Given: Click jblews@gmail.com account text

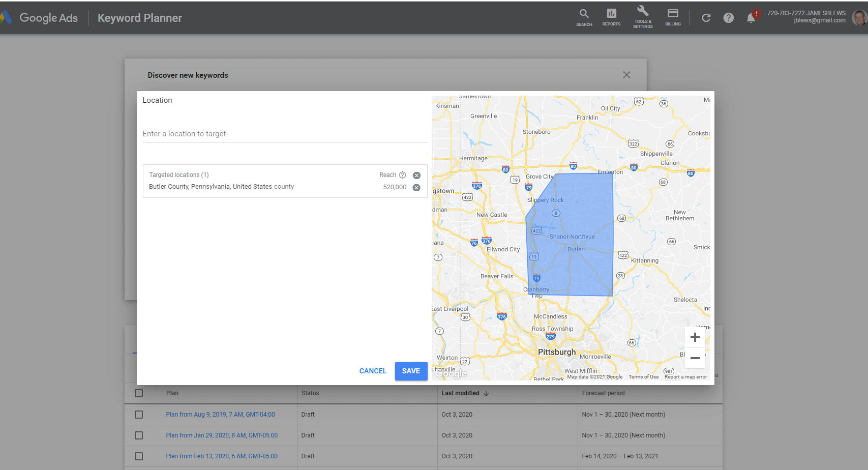Looking at the screenshot, I should pos(820,20).
